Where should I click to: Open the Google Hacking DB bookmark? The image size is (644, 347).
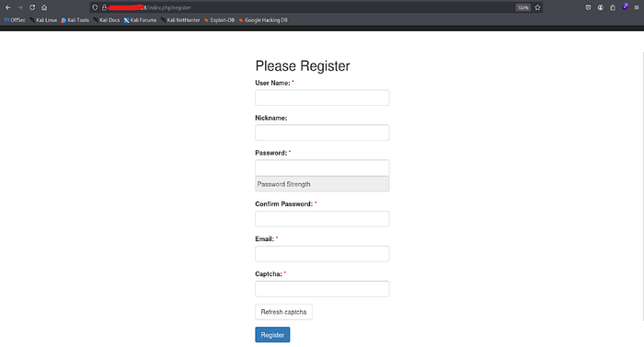point(263,19)
